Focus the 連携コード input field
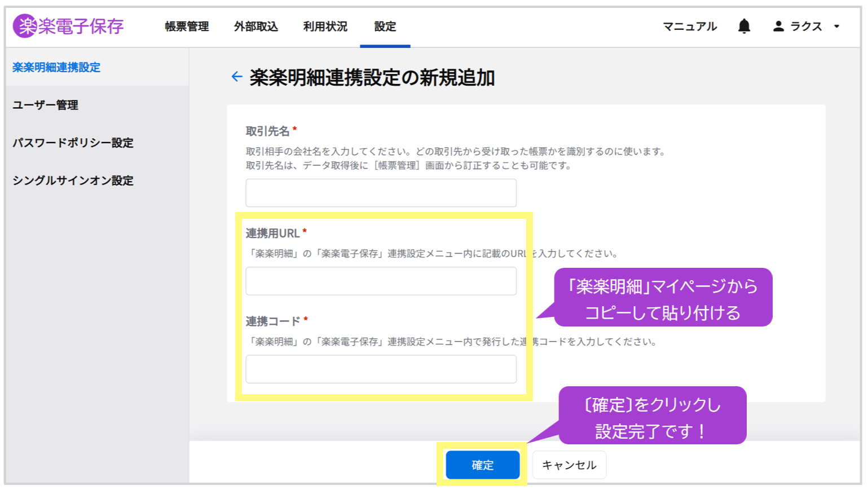Viewport: 868px width, 490px height. coord(381,369)
